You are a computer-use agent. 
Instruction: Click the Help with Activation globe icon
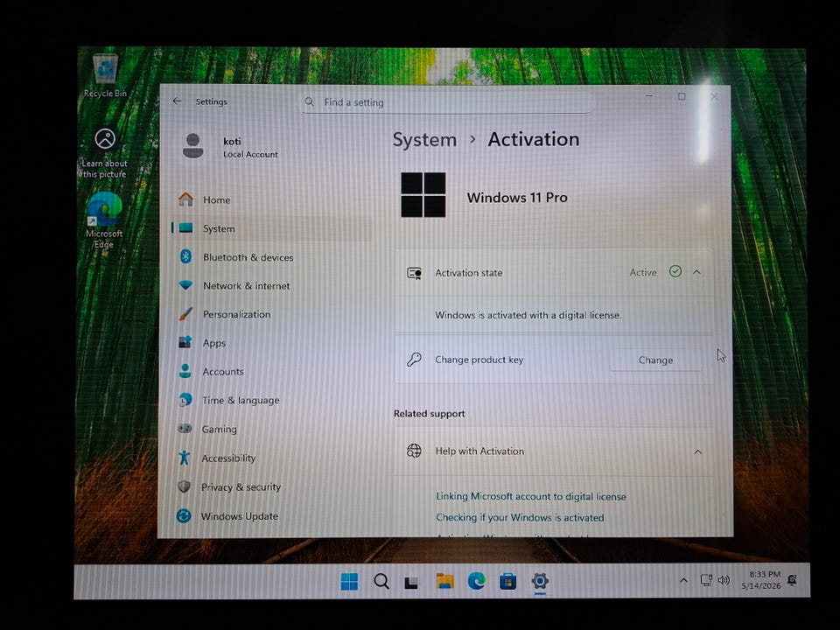point(414,451)
